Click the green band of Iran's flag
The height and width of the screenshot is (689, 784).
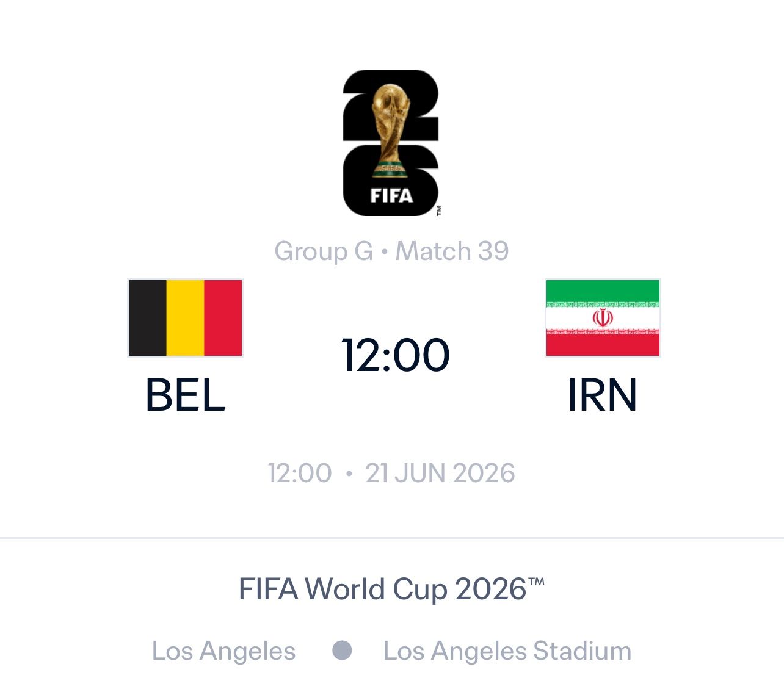pos(603,289)
